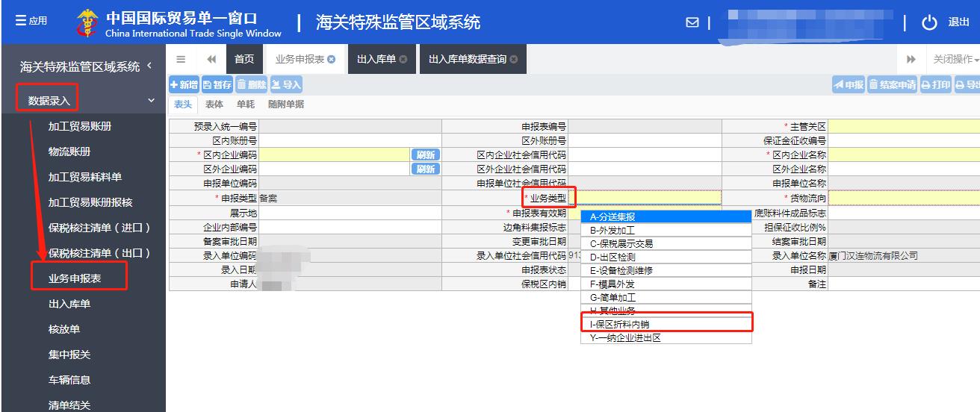980x412 pixels.
Task: Close the 出入库单数据查询 tab
Action: (513, 60)
